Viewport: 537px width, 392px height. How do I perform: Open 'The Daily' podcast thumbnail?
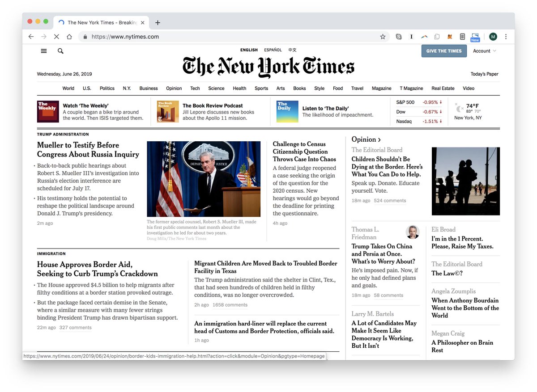click(x=287, y=112)
